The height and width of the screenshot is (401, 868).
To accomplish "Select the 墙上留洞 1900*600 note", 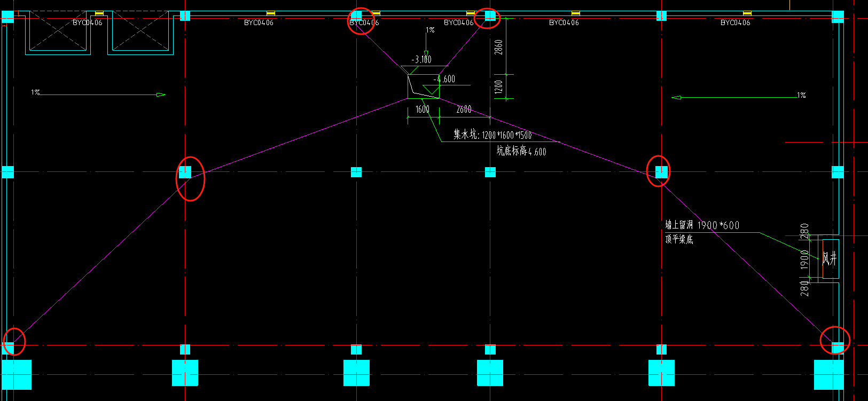I will tap(702, 225).
